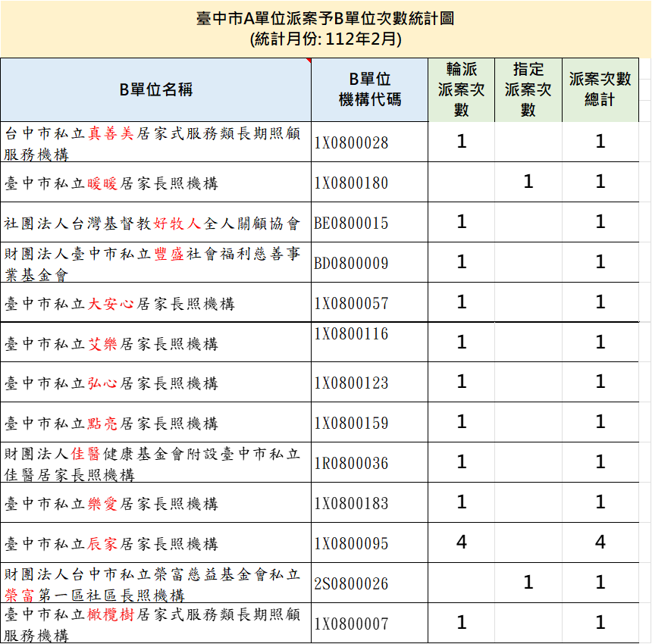This screenshot has height=644, width=652.
Task: Click 輪派 count in 真善美 row
Action: tap(462, 142)
